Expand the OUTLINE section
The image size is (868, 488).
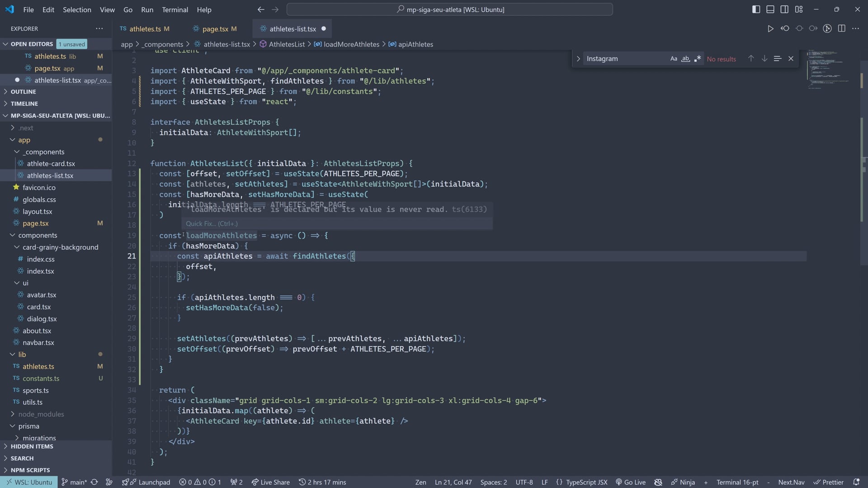point(24,92)
